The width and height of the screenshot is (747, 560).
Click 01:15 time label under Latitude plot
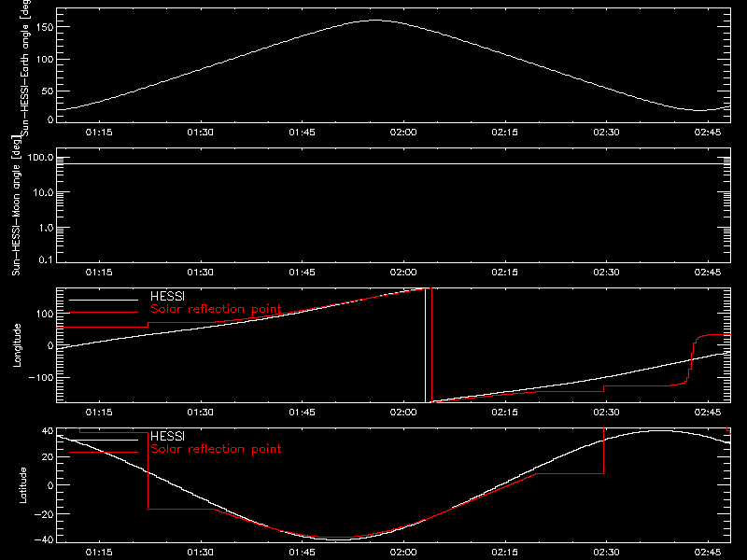click(x=99, y=553)
